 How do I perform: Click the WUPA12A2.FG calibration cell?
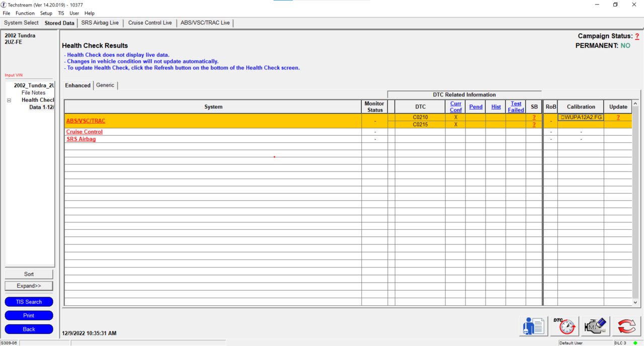coord(581,117)
